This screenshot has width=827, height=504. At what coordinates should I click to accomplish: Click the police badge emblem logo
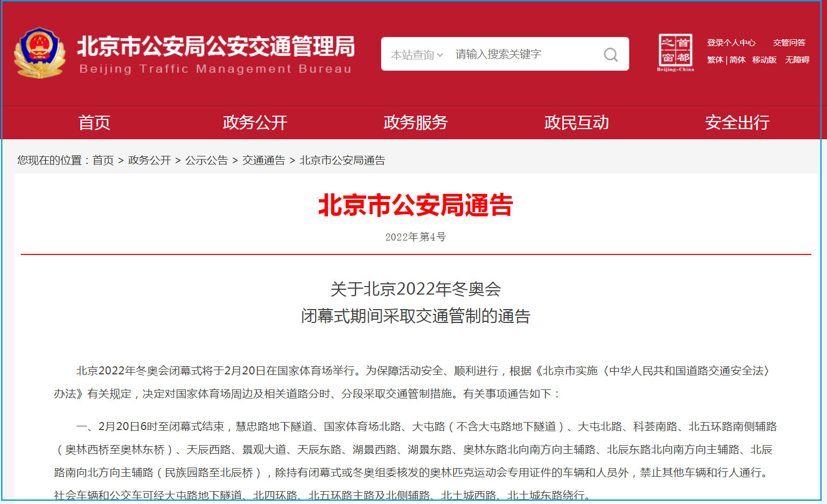[x=39, y=53]
